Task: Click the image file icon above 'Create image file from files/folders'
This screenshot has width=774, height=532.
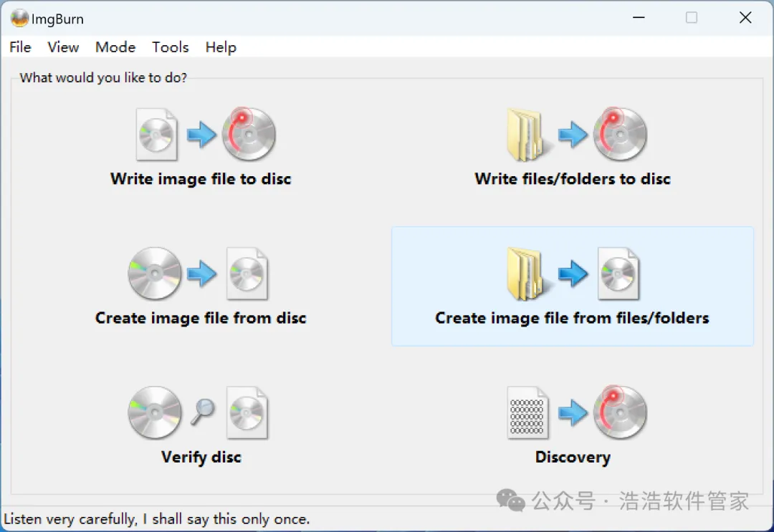Action: point(618,274)
